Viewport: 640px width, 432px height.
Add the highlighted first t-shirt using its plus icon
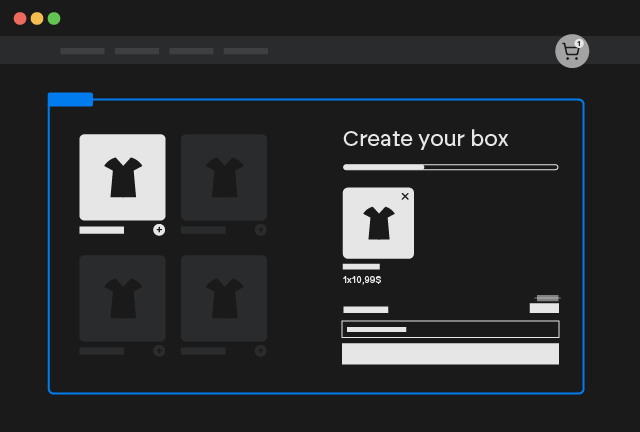(159, 230)
